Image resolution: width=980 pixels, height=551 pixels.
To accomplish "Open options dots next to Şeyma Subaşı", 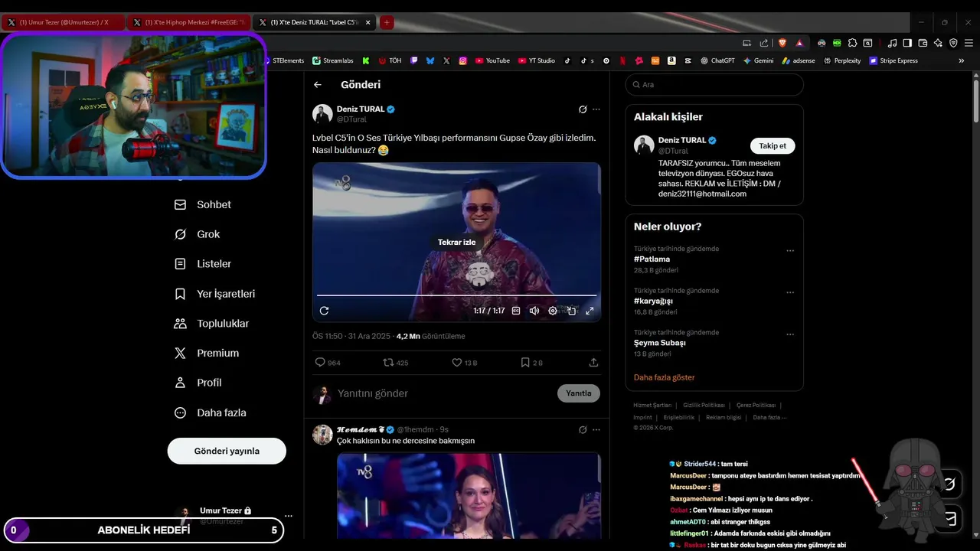I will point(790,334).
